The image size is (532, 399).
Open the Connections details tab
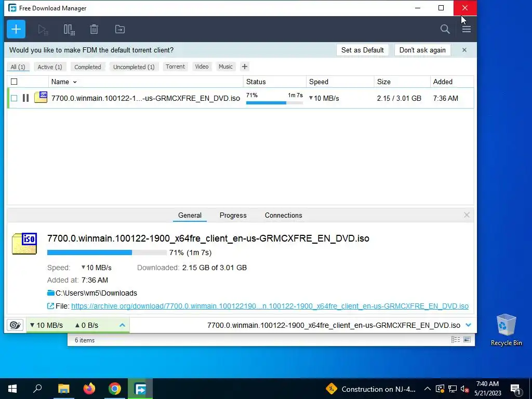click(283, 215)
